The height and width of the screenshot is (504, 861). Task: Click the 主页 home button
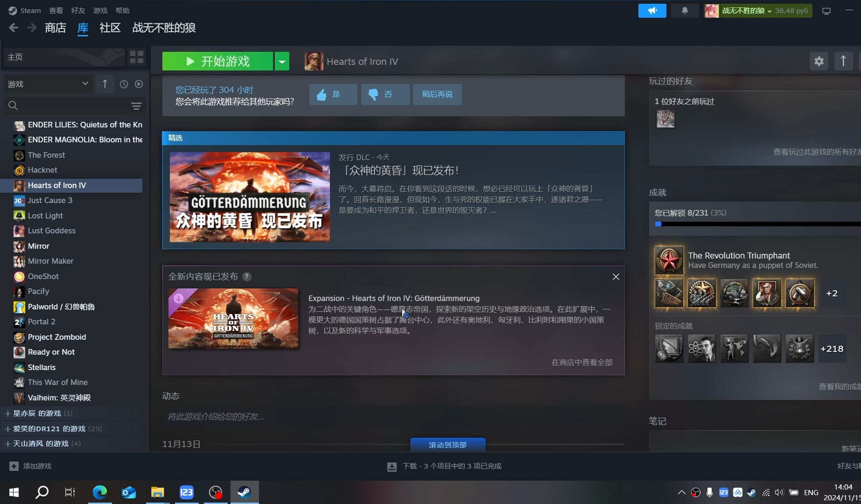point(65,57)
